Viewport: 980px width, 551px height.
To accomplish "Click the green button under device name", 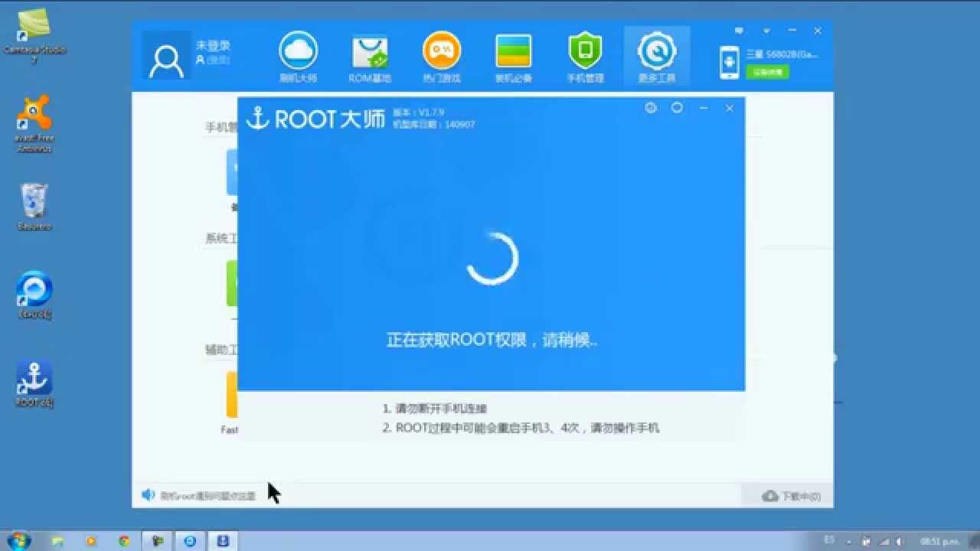I will click(x=767, y=72).
